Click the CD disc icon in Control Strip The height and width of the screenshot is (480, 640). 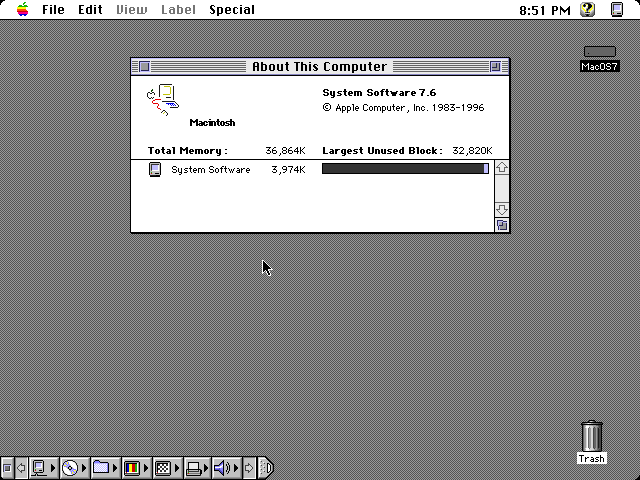70,468
